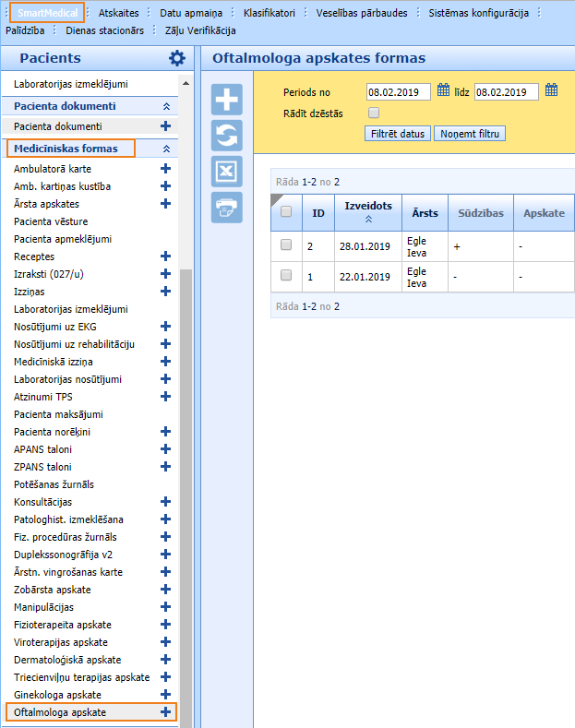575x728 pixels.
Task: Open the Atskaites menu
Action: pos(118,13)
